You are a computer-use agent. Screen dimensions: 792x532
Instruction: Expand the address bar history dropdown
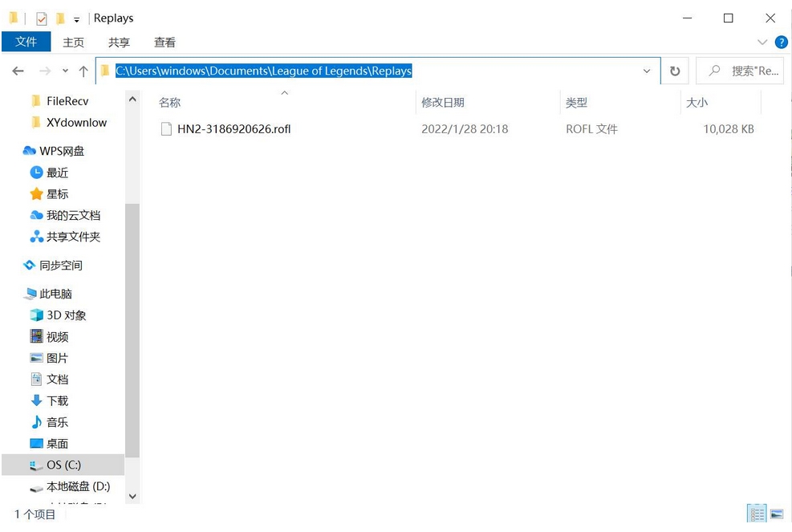pos(647,71)
